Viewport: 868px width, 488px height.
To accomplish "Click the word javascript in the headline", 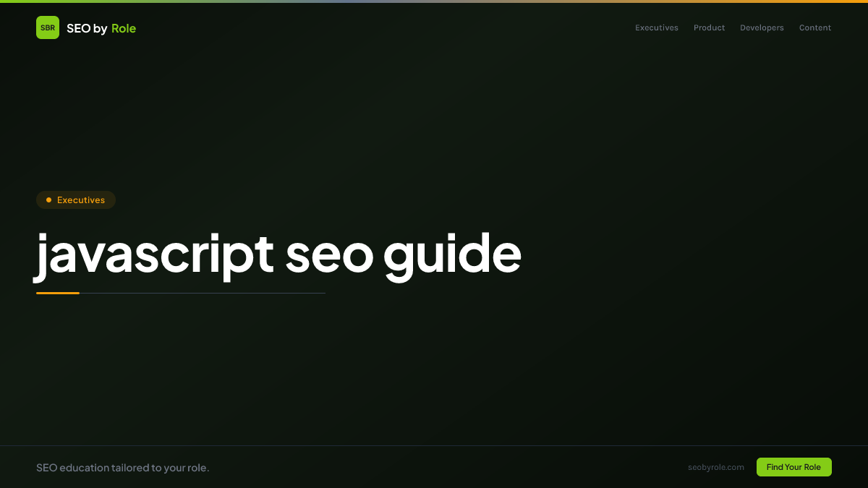I will point(155,254).
